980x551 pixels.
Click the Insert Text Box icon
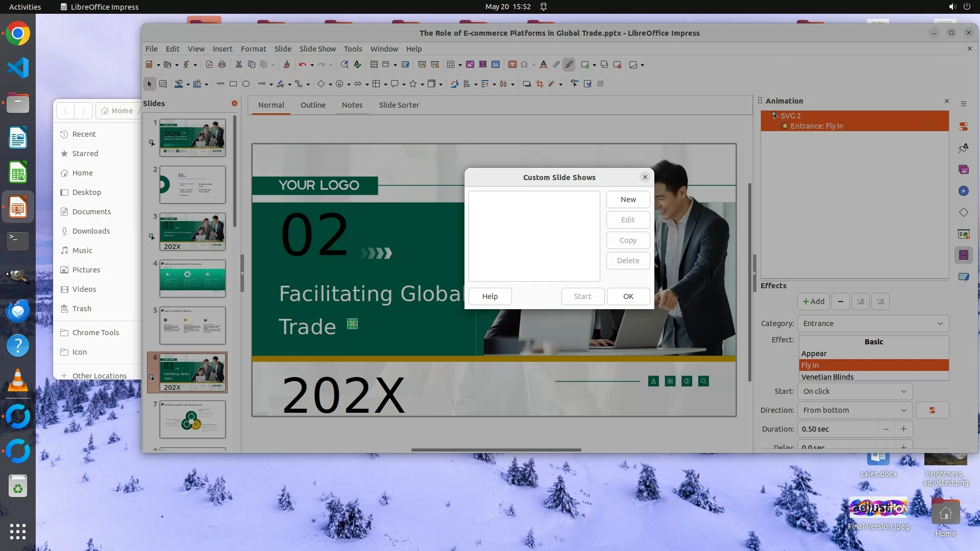point(512,65)
